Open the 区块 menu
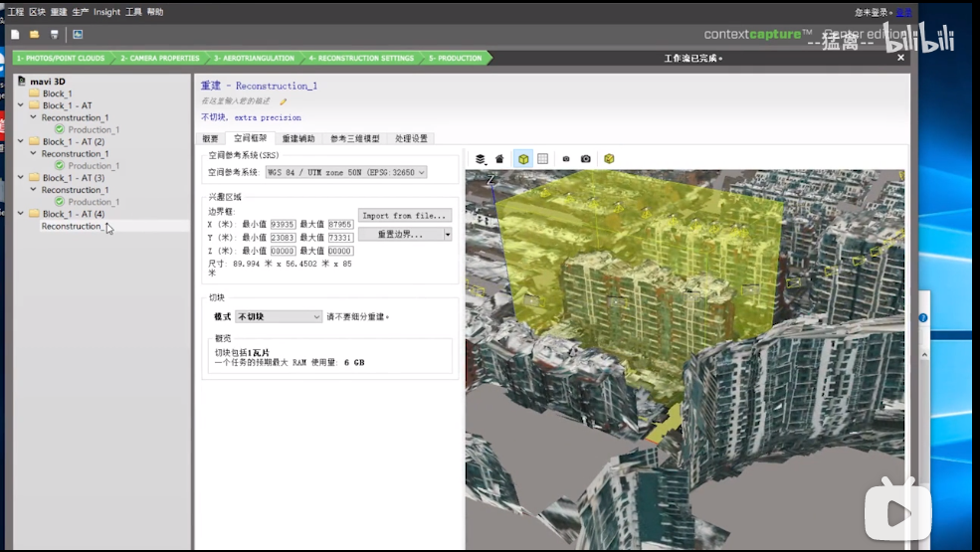This screenshot has height=552, width=980. pyautogui.click(x=37, y=12)
